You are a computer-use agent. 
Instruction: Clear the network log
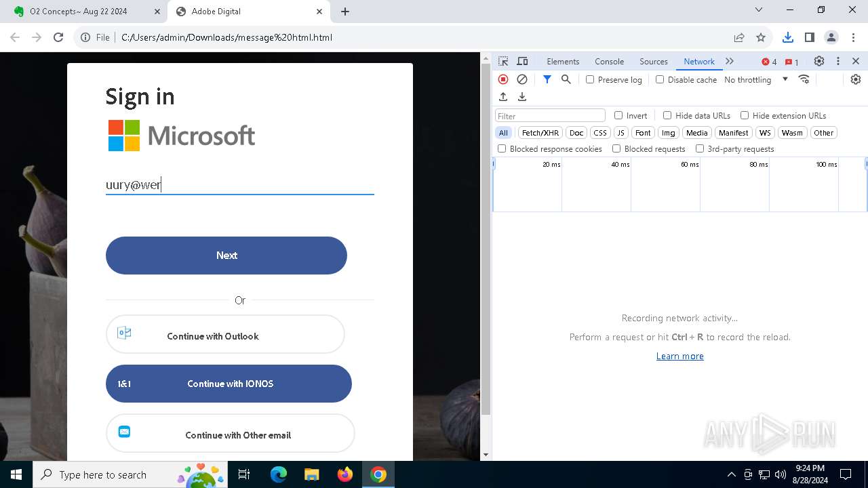click(522, 79)
